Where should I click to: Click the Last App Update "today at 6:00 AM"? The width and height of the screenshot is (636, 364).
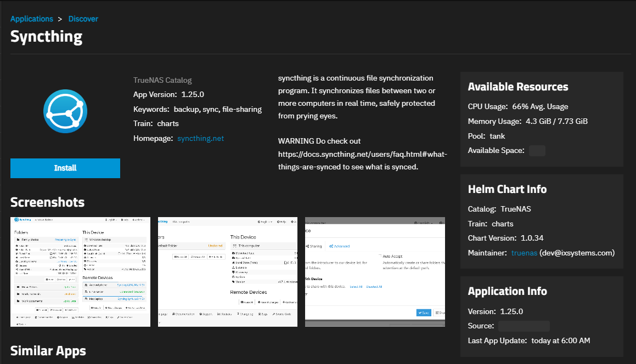click(x=561, y=341)
